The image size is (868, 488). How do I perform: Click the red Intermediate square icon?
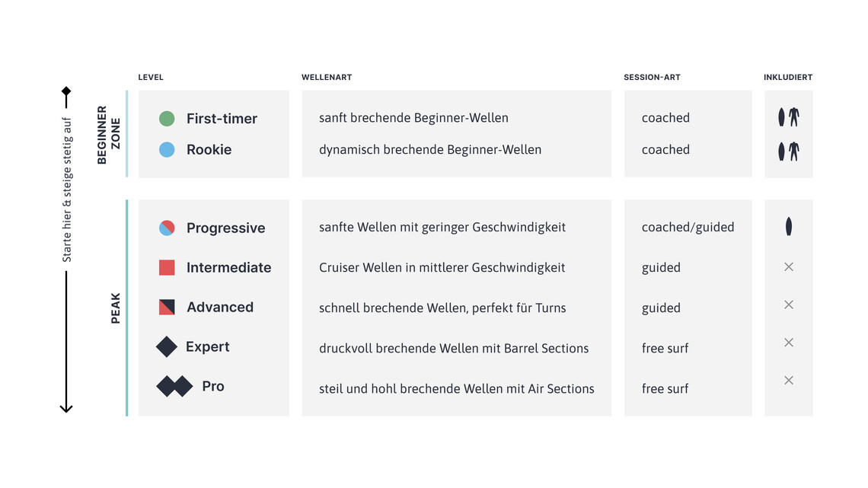[167, 267]
